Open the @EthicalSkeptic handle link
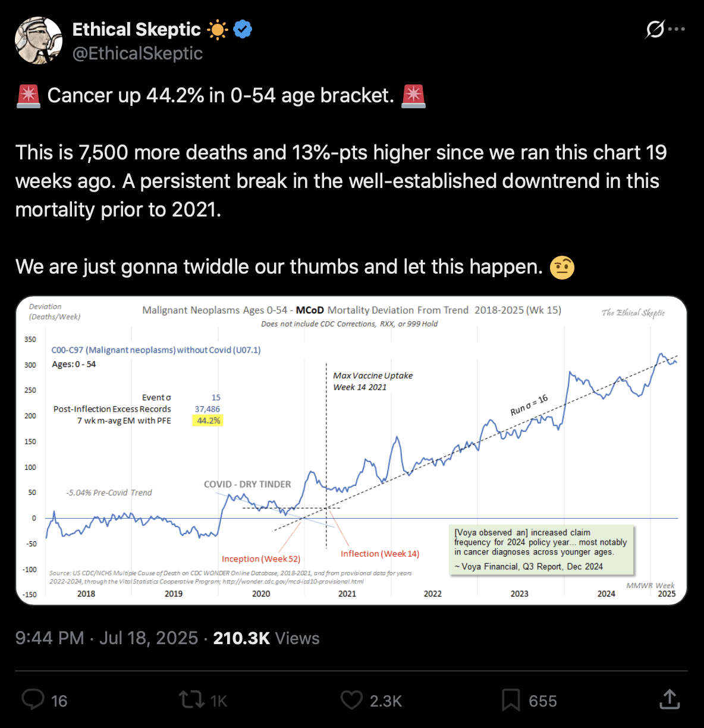704x728 pixels. tap(137, 54)
